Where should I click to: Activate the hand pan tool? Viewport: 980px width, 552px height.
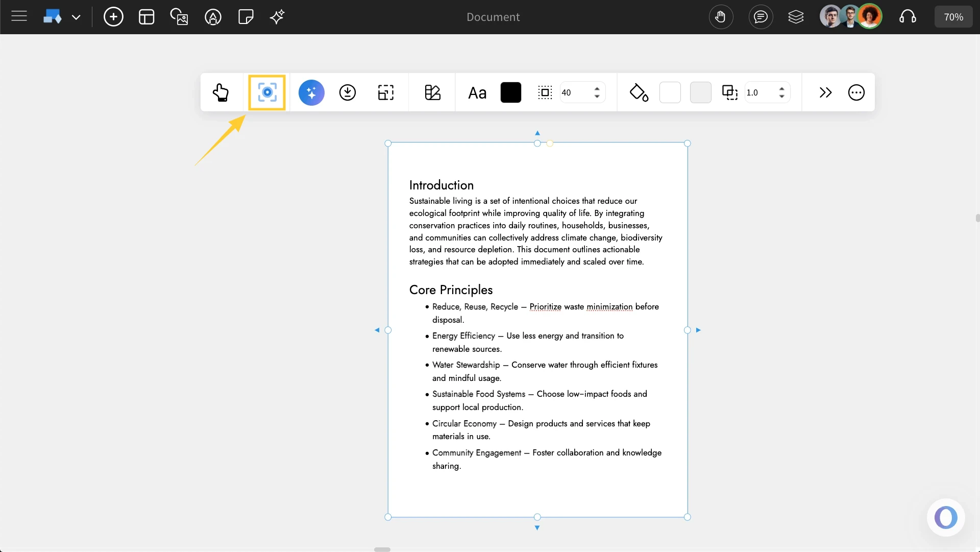tap(721, 16)
